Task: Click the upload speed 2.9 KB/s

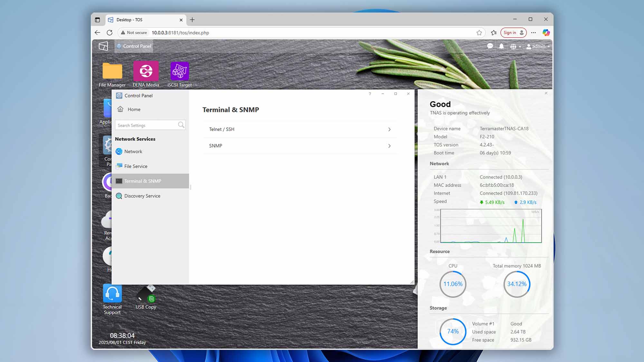Action: click(x=525, y=202)
